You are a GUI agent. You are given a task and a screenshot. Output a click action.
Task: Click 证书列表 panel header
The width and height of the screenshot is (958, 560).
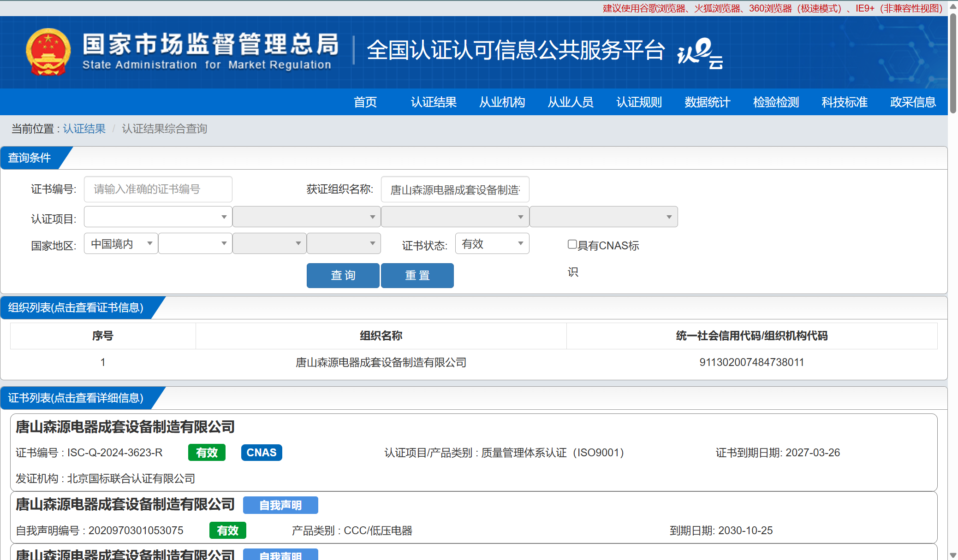[x=76, y=398]
